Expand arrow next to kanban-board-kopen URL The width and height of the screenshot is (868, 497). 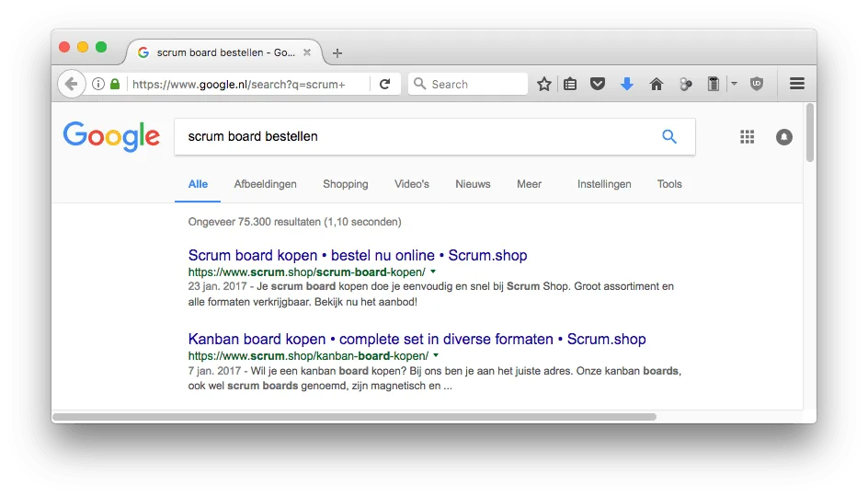tap(436, 355)
